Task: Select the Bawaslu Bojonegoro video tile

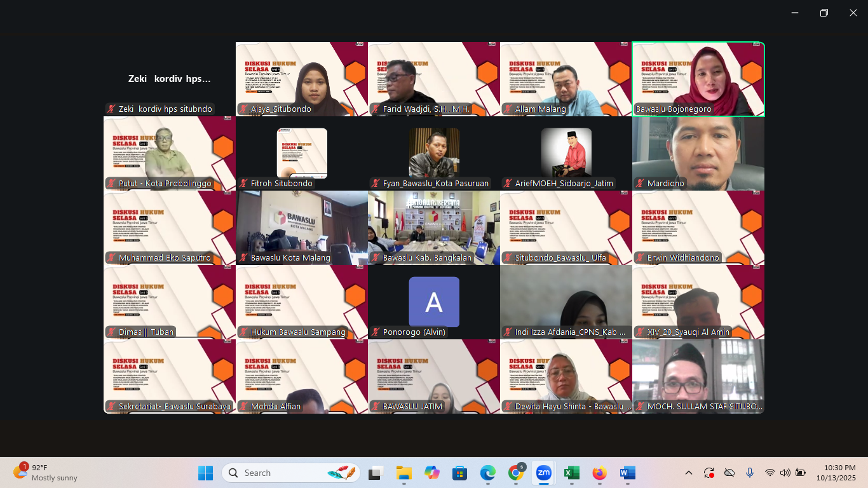Action: [x=698, y=79]
